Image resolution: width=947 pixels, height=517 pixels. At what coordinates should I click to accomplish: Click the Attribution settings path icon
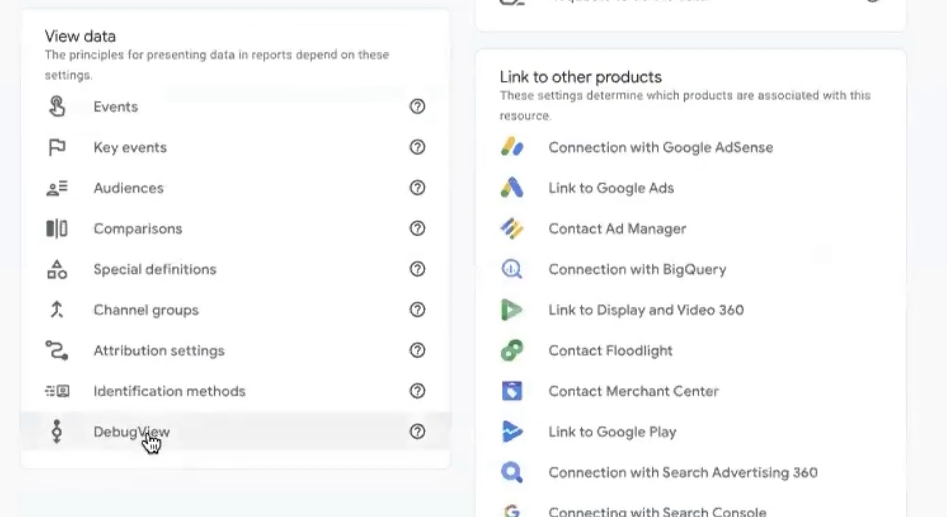57,350
